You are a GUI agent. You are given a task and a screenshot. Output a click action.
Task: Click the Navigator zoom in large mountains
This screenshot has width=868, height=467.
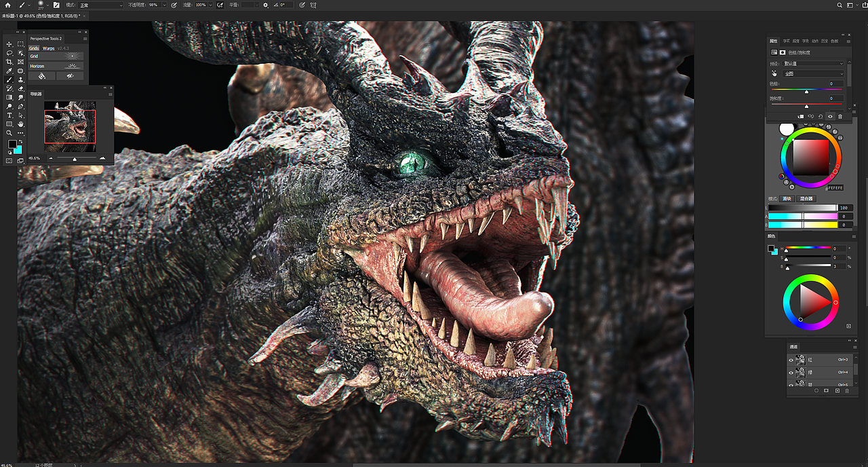pos(102,158)
